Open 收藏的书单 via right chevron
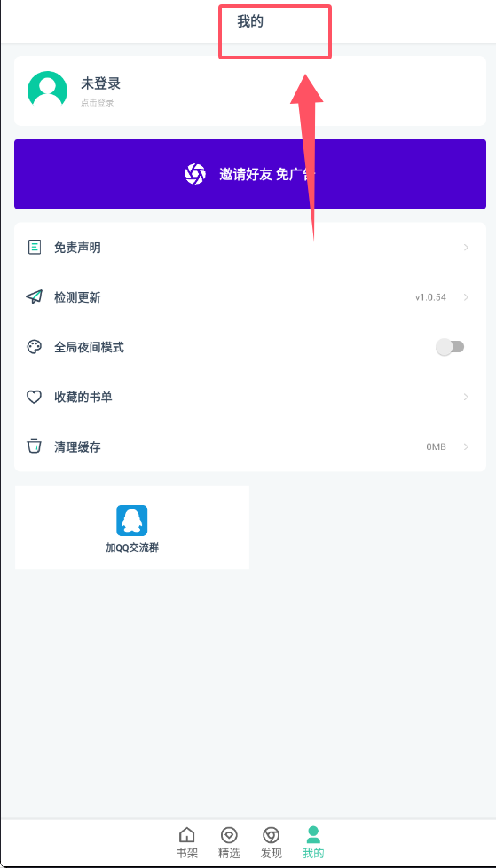 [467, 397]
